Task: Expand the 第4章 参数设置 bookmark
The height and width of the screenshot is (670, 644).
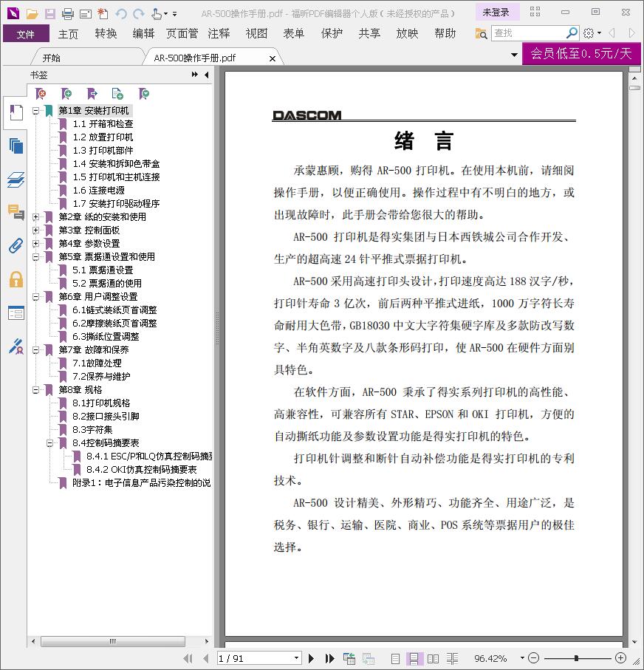Action: (x=36, y=244)
